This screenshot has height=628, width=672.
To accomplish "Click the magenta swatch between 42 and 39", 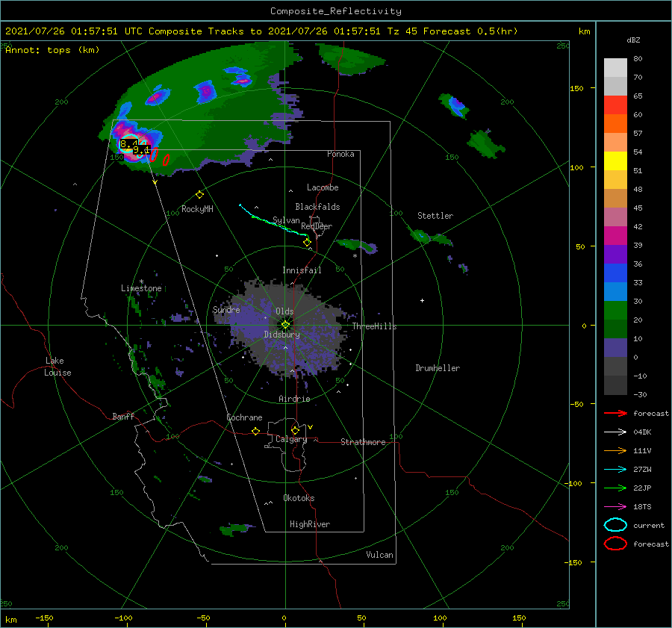I will [x=615, y=236].
